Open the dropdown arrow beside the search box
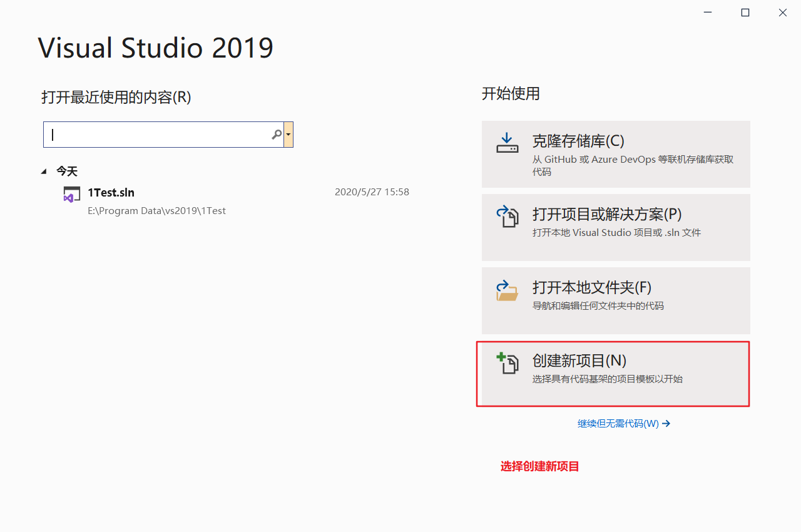 pos(289,134)
